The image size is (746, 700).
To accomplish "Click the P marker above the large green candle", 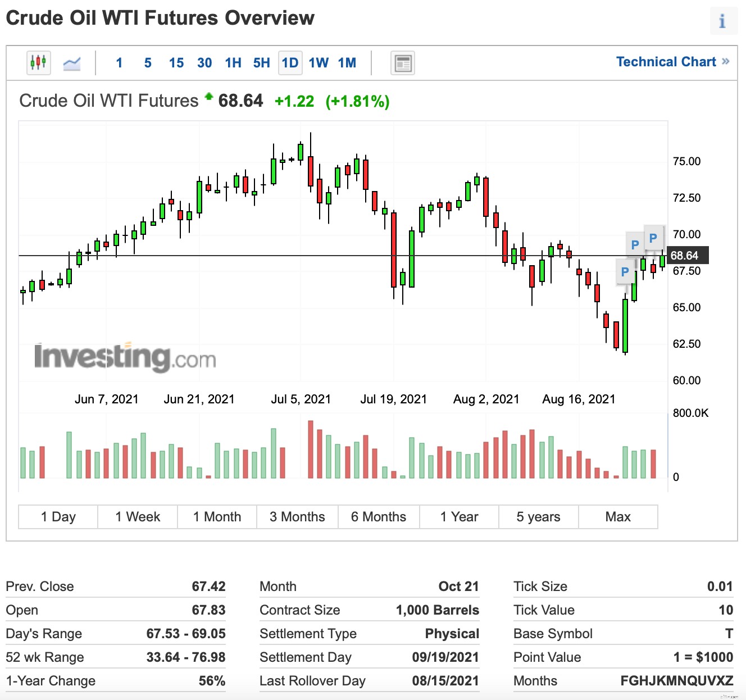I will tap(625, 272).
